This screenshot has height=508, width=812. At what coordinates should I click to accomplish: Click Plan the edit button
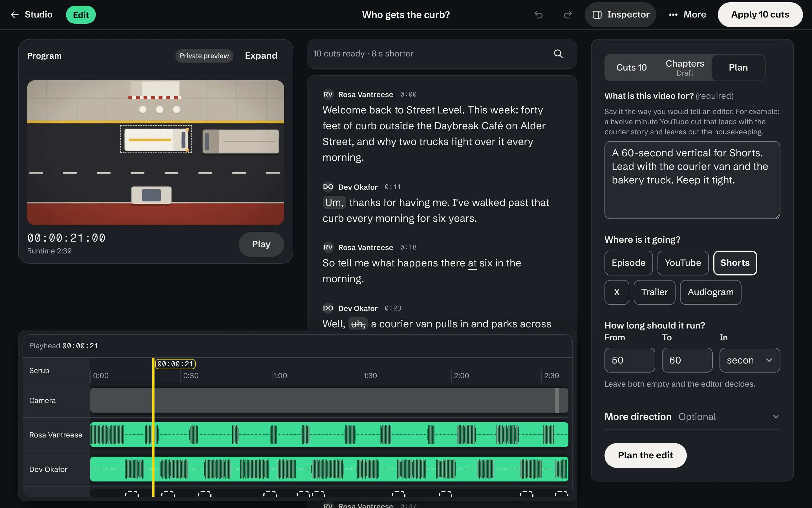(645, 455)
